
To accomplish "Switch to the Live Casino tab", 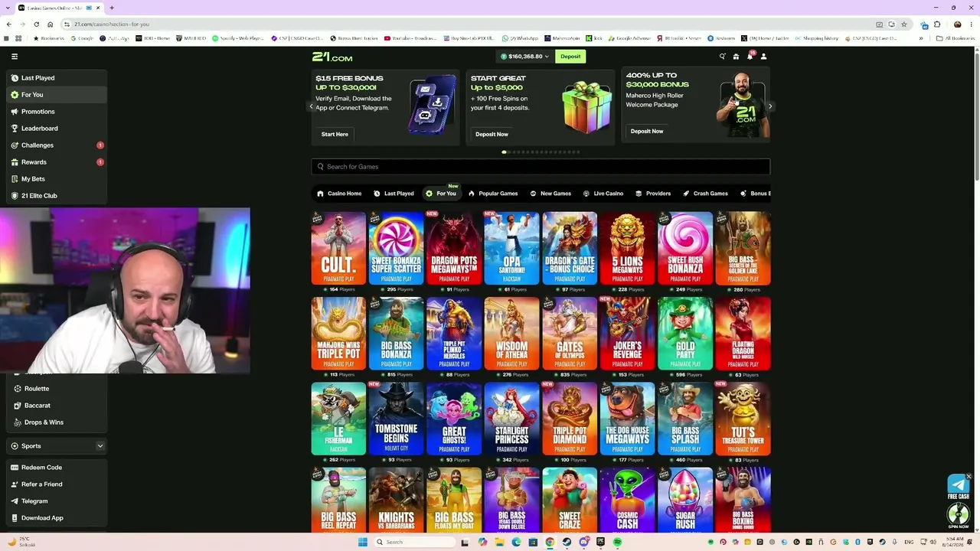I will point(603,194).
